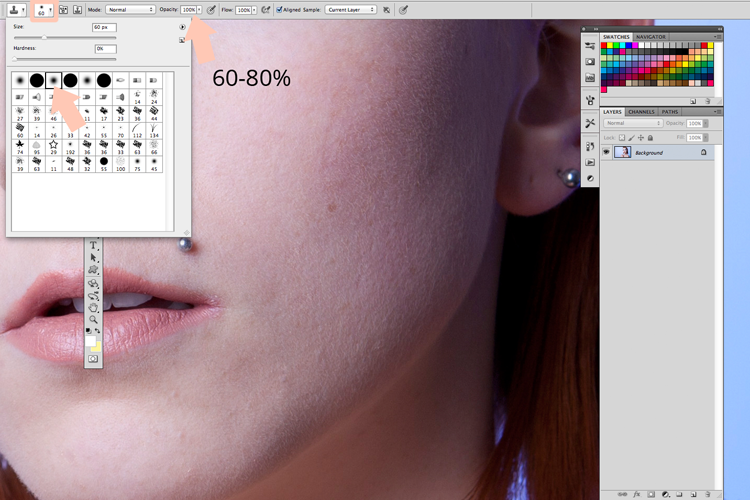This screenshot has width=750, height=500.
Task: Hide the Background layer eye icon
Action: 606,152
